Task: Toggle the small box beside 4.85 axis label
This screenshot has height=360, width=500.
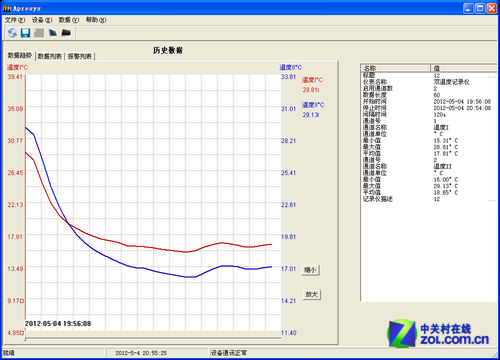Action: (x=22, y=333)
